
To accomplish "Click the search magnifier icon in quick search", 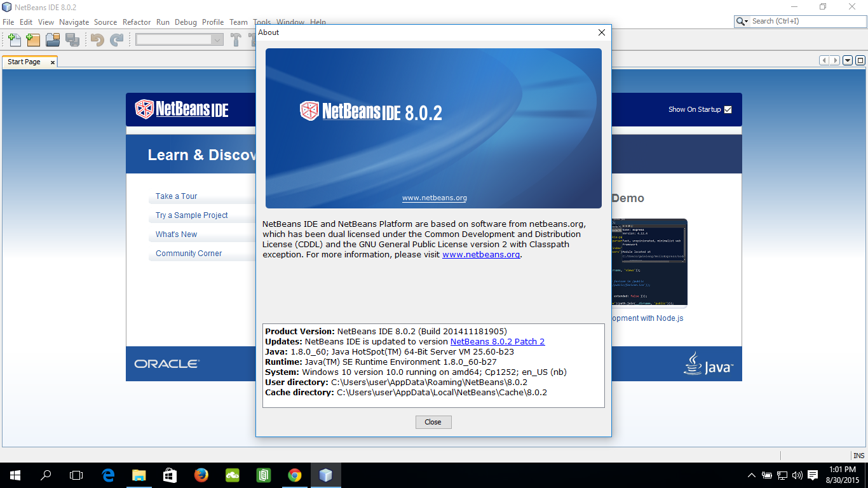I will [740, 22].
